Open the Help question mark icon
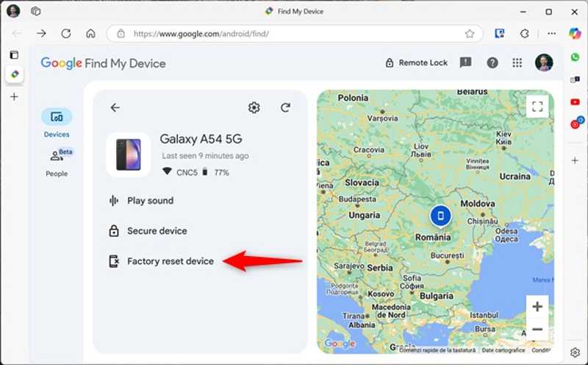 tap(492, 63)
